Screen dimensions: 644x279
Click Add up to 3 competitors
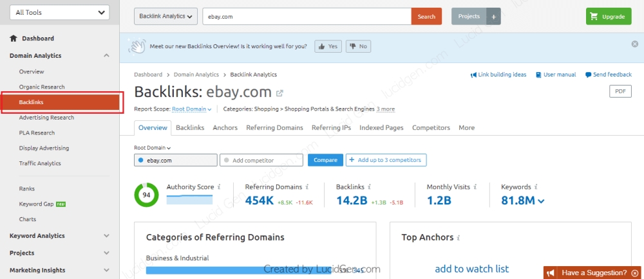click(x=386, y=160)
